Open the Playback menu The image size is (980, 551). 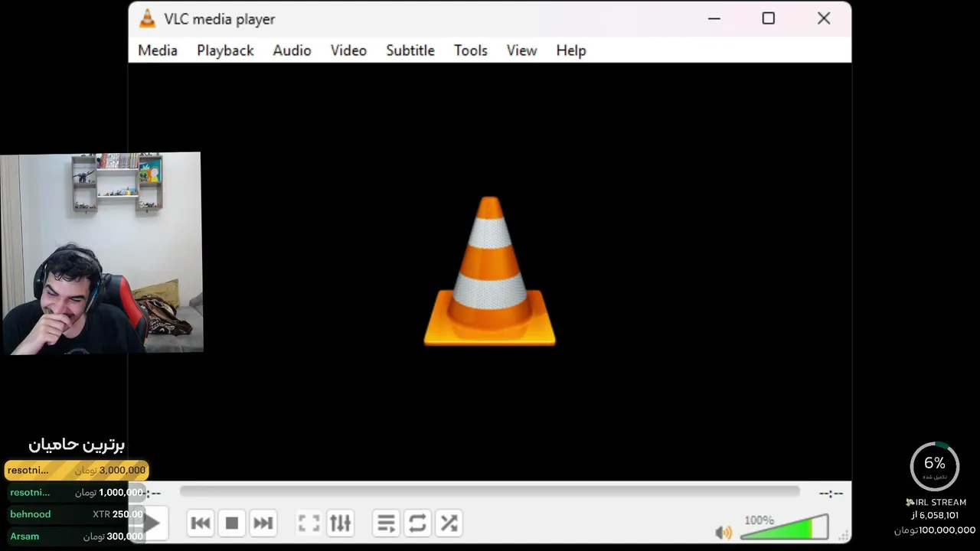point(225,51)
